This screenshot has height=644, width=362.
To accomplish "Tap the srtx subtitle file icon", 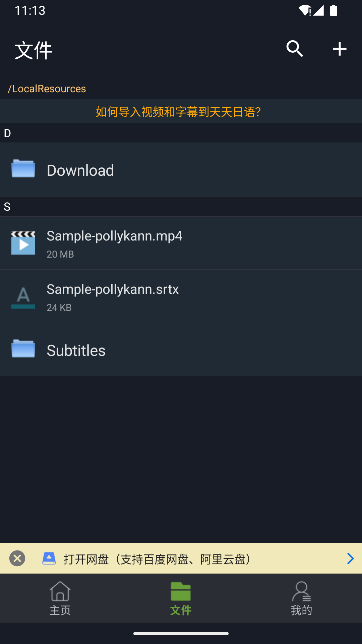I will pos(23,297).
